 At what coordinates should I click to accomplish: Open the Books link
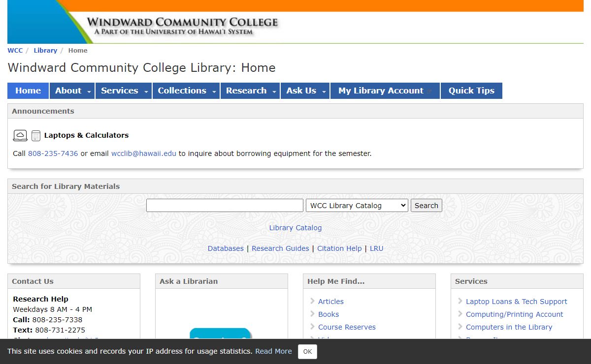(328, 314)
